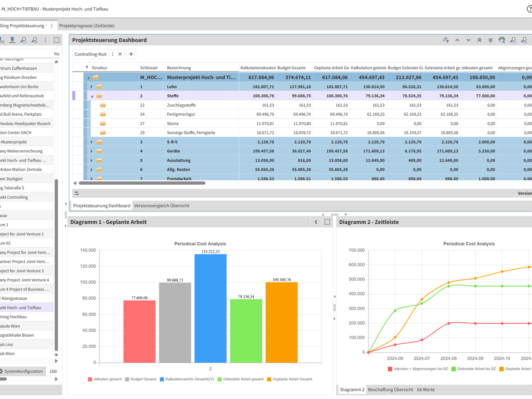Expand the Geräte row
This screenshot has height=399, width=532.
(x=91, y=151)
